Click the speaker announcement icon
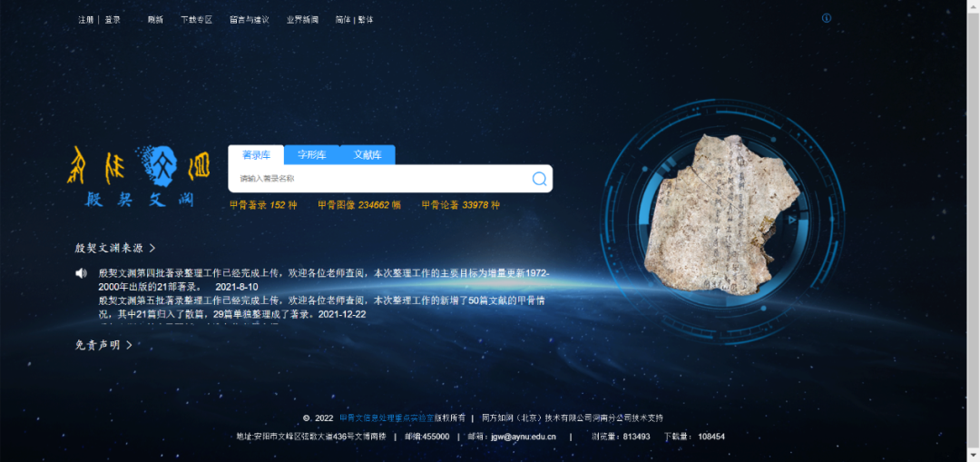Viewport: 980px width, 462px height. coord(82,273)
